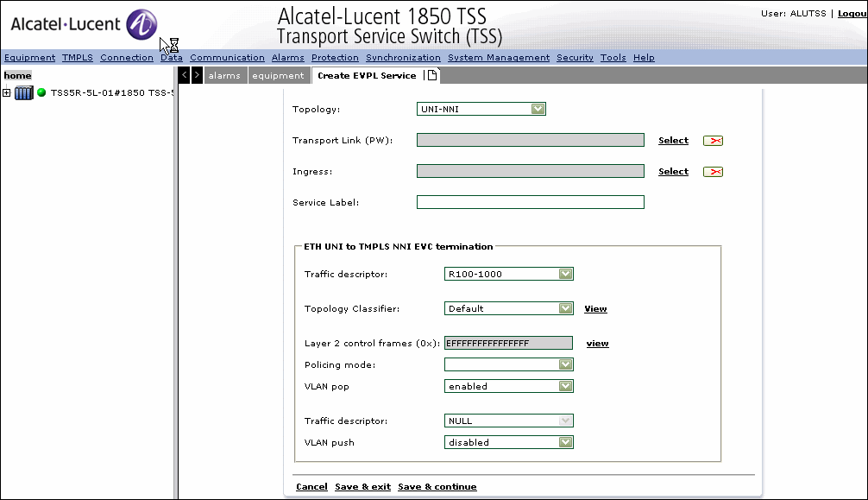868x500 pixels.
Task: Open the Help menu
Action: pyautogui.click(x=644, y=58)
